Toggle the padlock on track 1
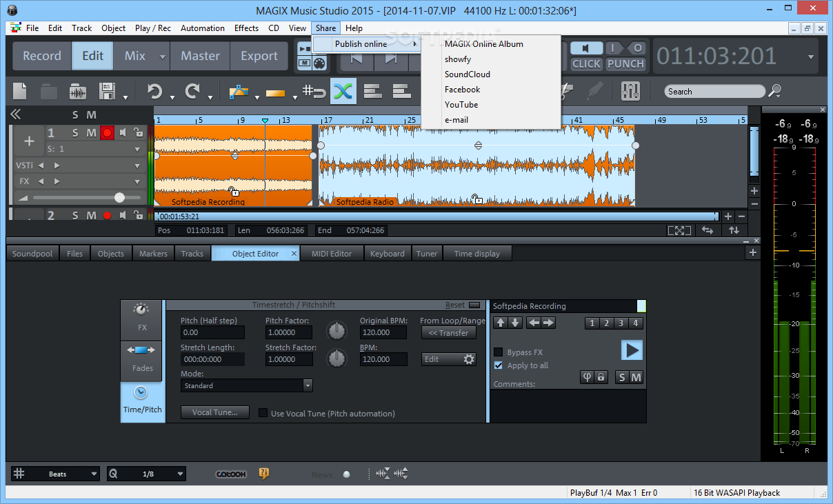Image resolution: width=833 pixels, height=504 pixels. [x=137, y=132]
